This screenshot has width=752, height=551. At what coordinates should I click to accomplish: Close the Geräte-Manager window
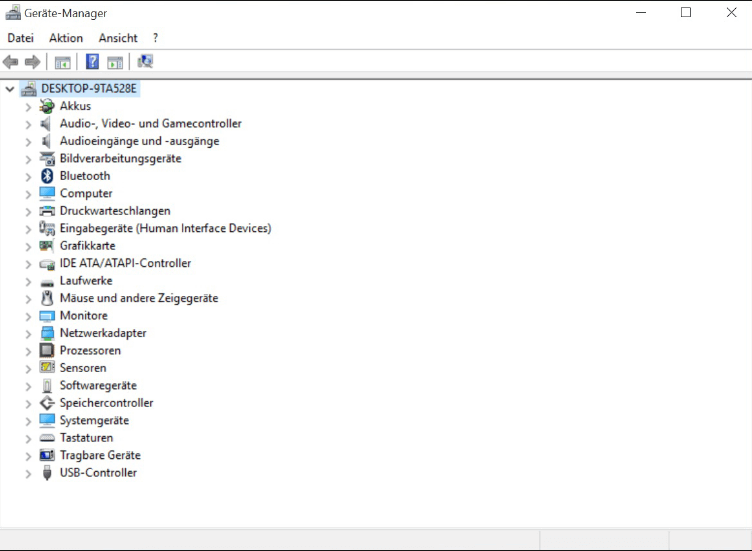[x=731, y=12]
